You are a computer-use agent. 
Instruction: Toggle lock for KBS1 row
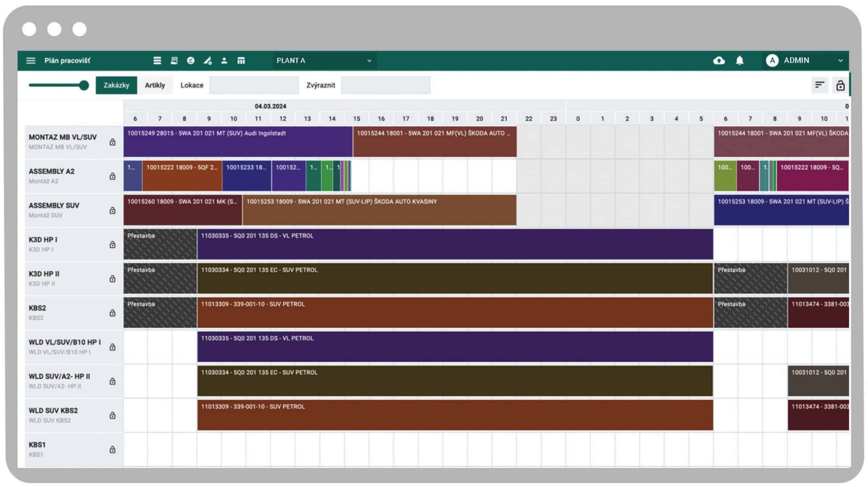(x=113, y=450)
